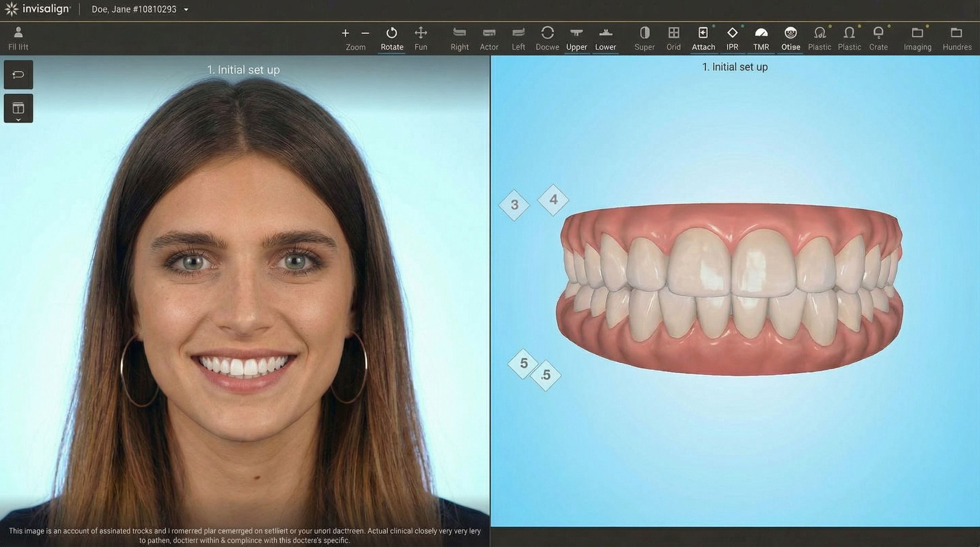Click the Fll lftt profile button
Viewport: 980px width, 547px height.
pos(18,33)
